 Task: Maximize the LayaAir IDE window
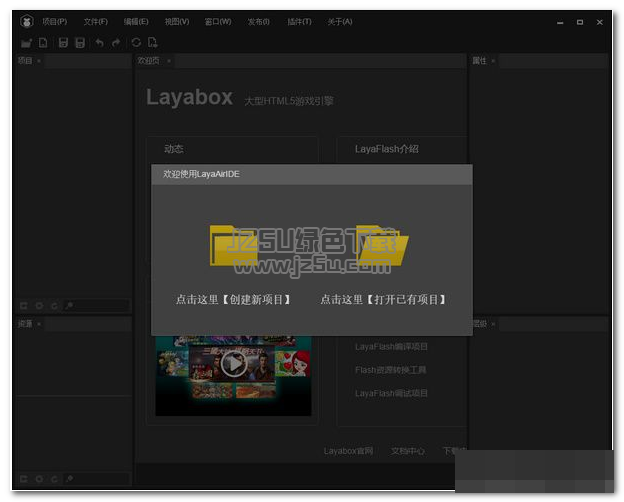(x=580, y=22)
